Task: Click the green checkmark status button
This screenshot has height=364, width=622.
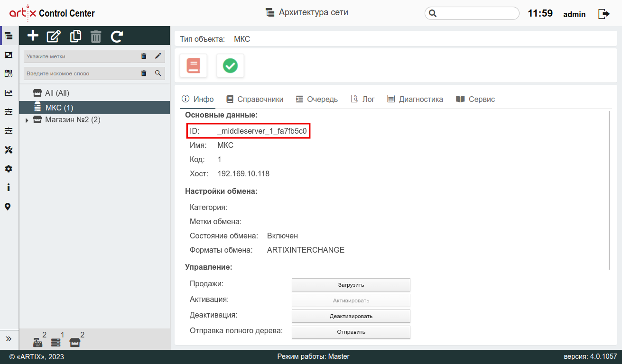Action: pos(230,65)
